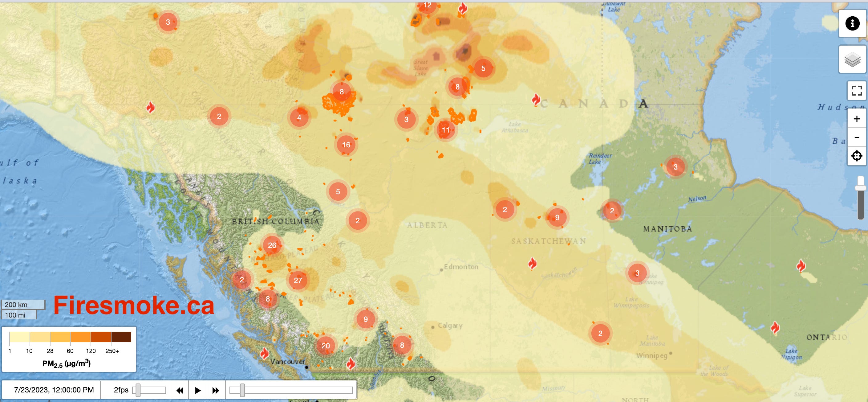Screen dimensions: 868x402
Task: Click the fire icon near Vancouver Island
Action: pyautogui.click(x=265, y=353)
